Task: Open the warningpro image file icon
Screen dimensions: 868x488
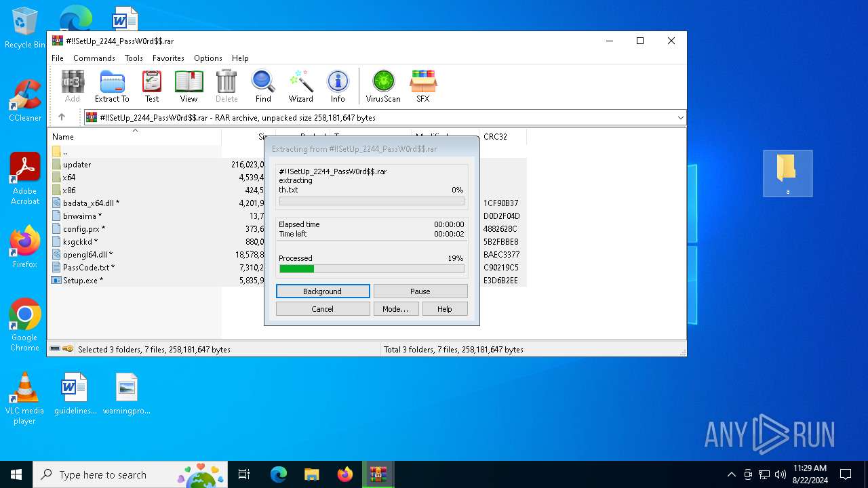Action: [127, 393]
